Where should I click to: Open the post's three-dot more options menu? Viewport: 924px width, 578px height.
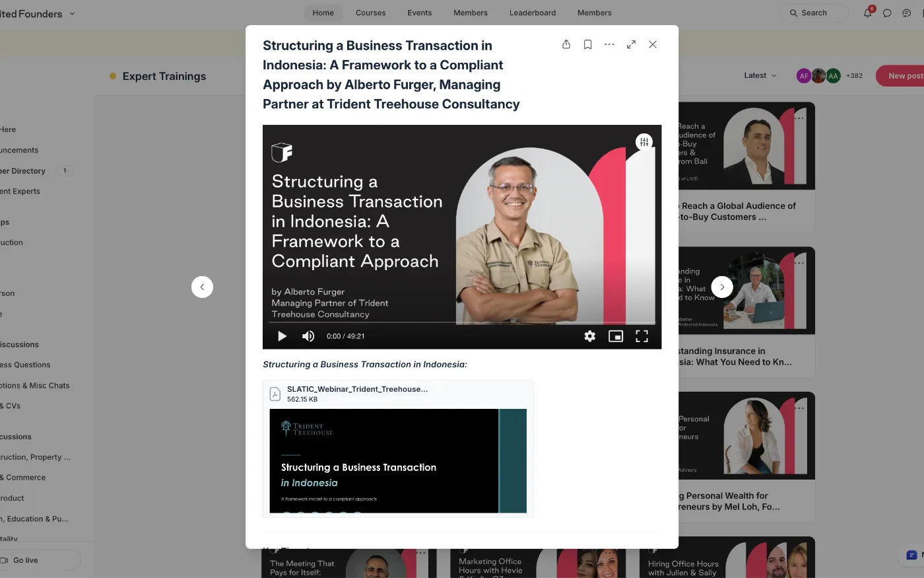[609, 44]
